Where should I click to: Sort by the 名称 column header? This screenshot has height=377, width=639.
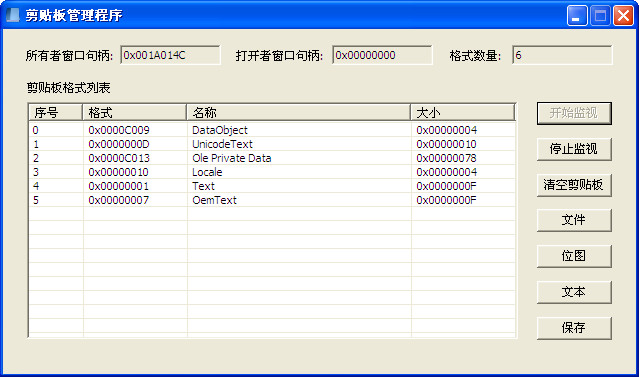298,112
